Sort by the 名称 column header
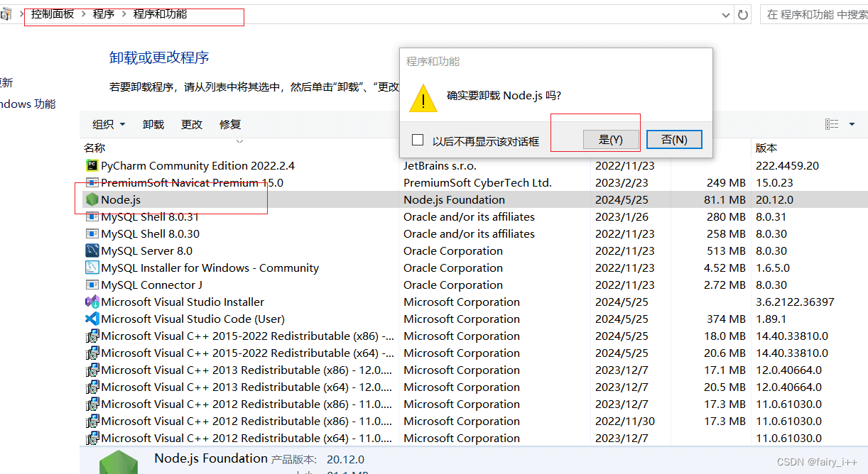 94,148
